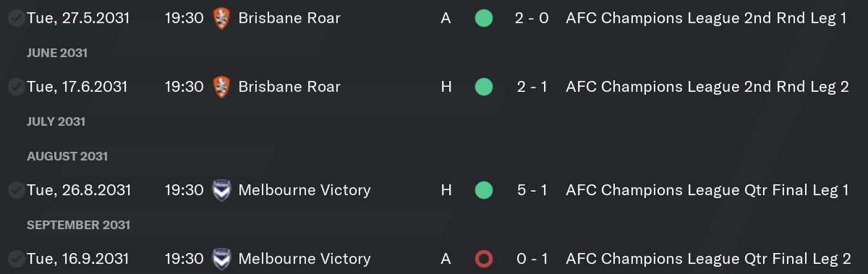868x274 pixels.
Task: Toggle check mark beside Tue, 17.6.2031
Action: point(15,87)
